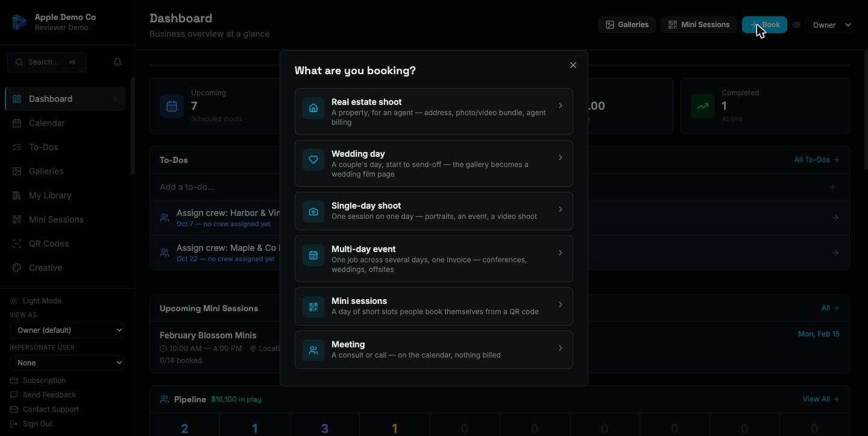Image resolution: width=868 pixels, height=436 pixels.
Task: Click the Creative palette sidebar icon
Action: pos(17,268)
